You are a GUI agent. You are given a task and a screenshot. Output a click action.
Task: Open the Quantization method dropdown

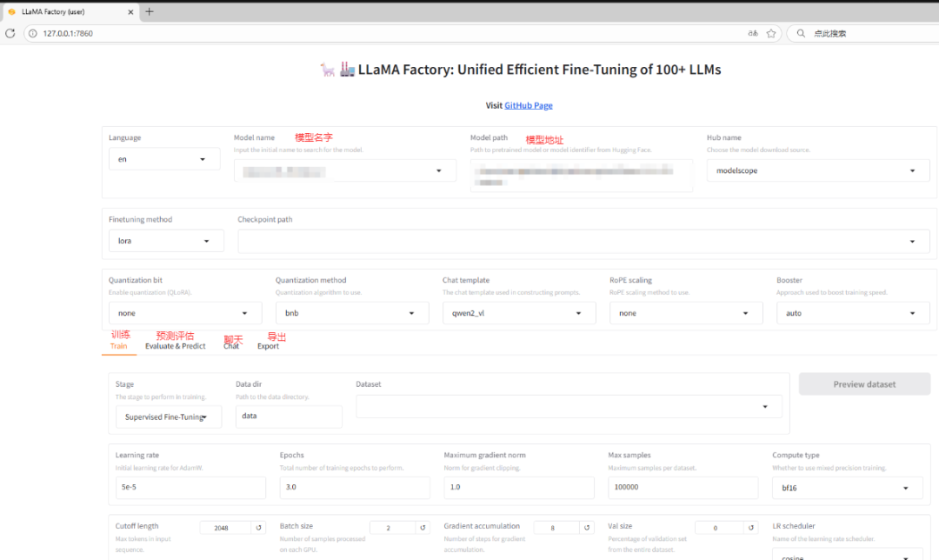click(x=352, y=313)
